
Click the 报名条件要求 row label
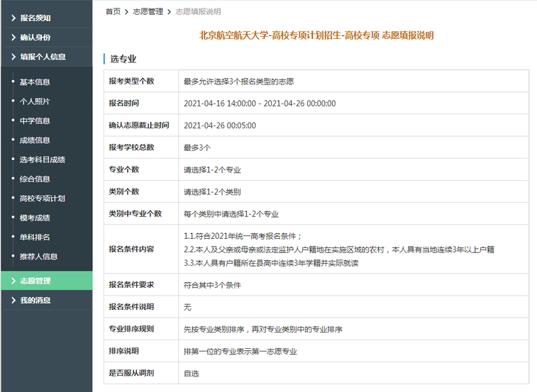(131, 284)
